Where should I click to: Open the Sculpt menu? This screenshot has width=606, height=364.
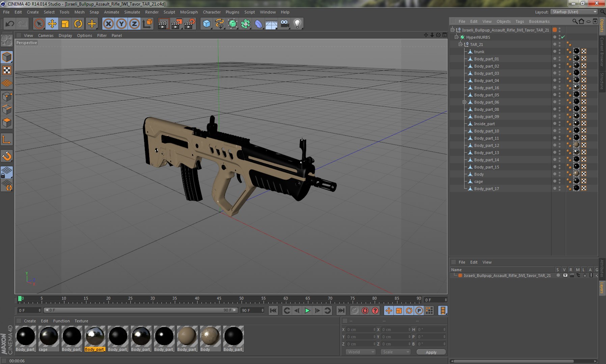click(169, 12)
